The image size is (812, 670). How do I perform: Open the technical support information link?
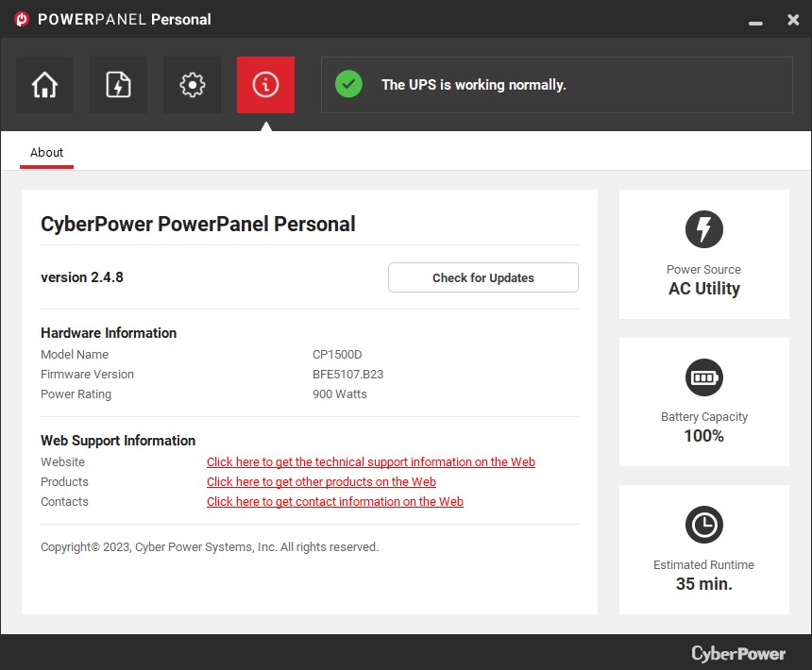[370, 461]
